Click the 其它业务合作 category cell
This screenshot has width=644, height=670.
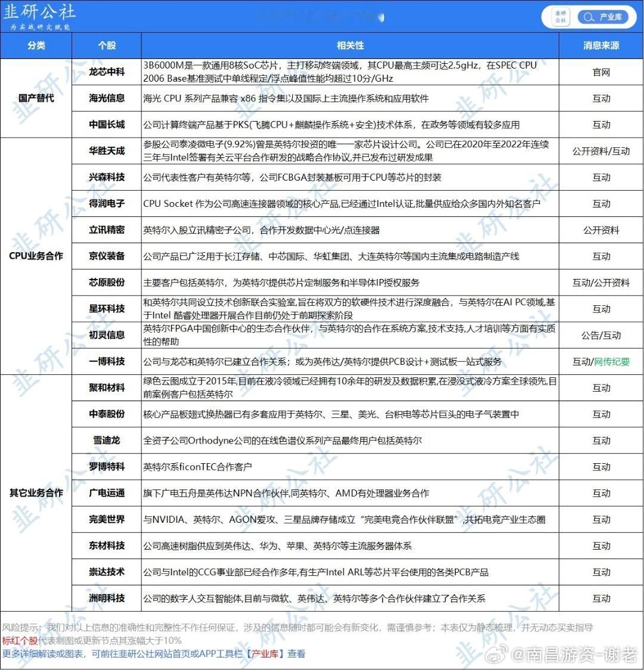36,493
